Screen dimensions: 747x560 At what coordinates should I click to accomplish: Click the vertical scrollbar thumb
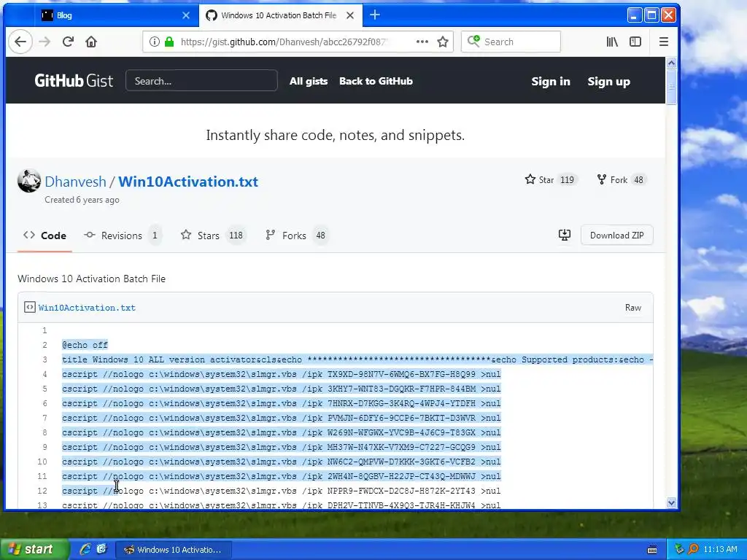(671, 87)
